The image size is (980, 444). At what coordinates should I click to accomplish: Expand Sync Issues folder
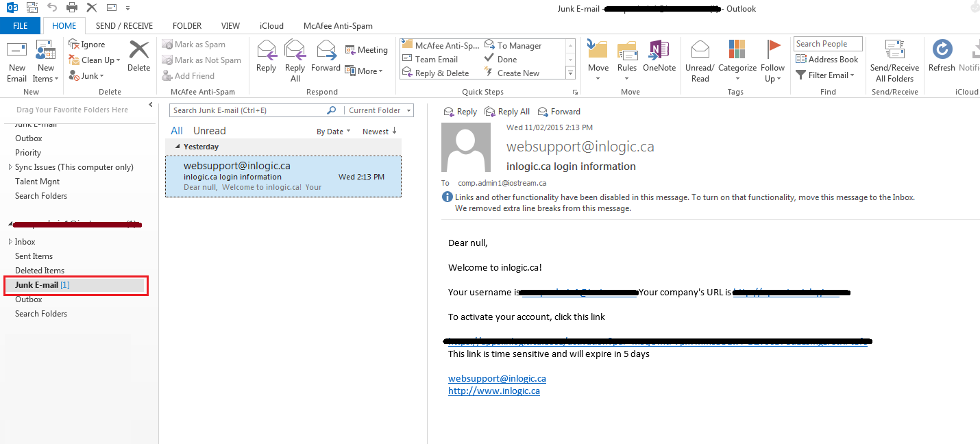(x=10, y=167)
